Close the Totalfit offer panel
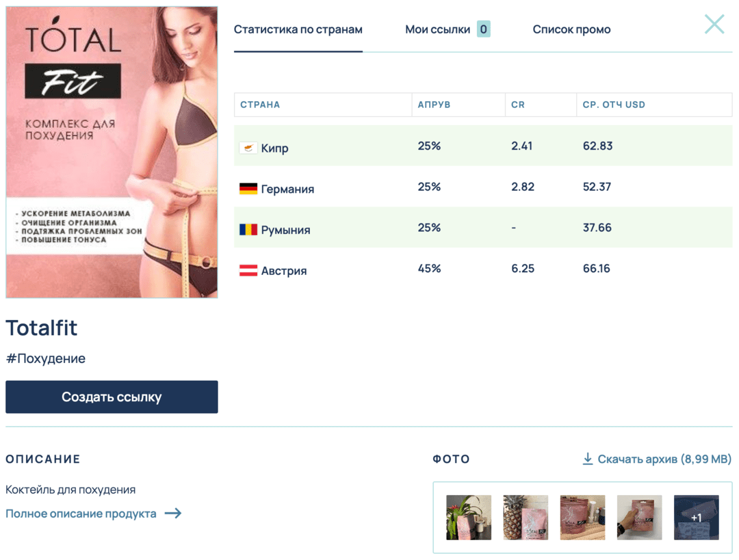Image resolution: width=739 pixels, height=560 pixels. click(x=714, y=24)
